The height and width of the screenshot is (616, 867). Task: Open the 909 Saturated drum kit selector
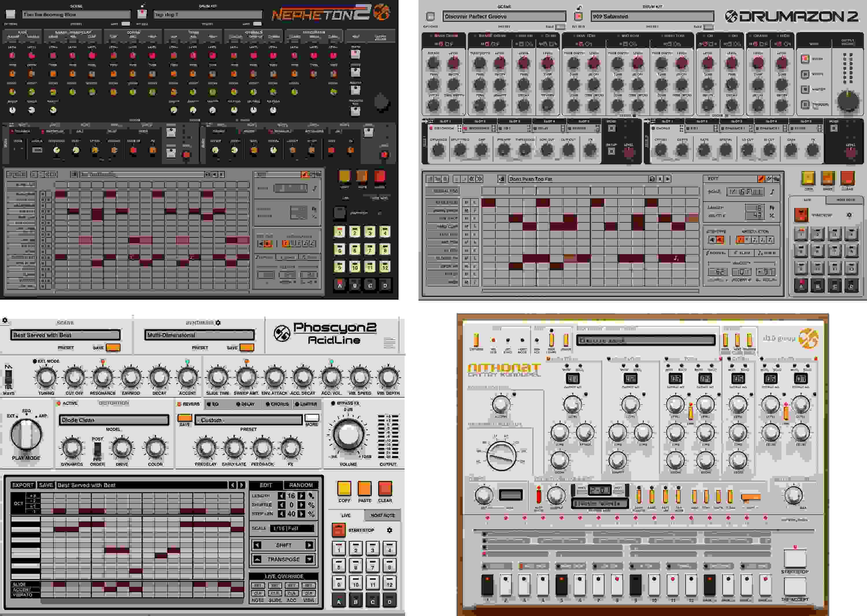652,17
